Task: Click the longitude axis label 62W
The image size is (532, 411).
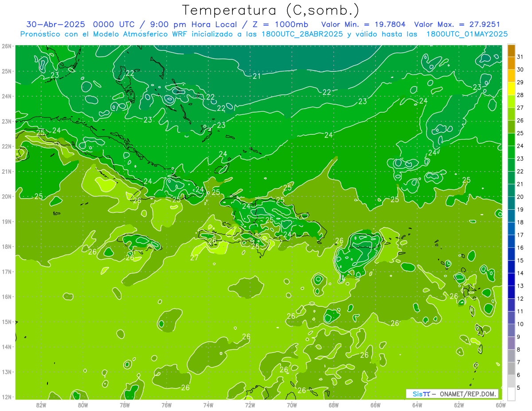Action: (x=459, y=405)
